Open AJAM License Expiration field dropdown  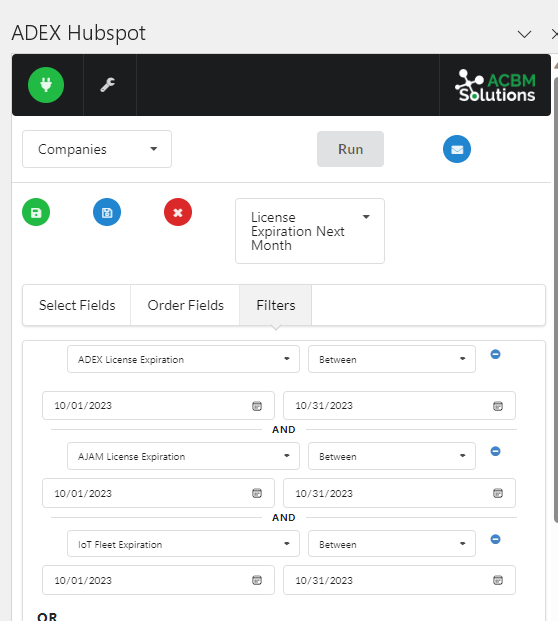coord(183,456)
